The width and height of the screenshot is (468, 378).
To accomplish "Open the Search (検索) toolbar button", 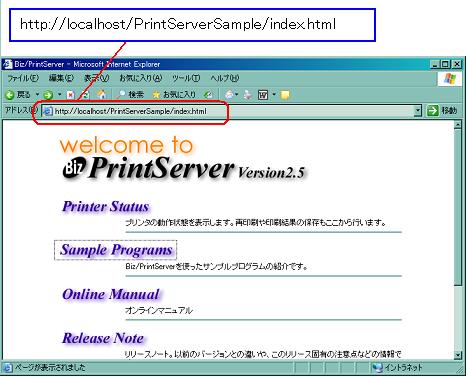I will (130, 95).
